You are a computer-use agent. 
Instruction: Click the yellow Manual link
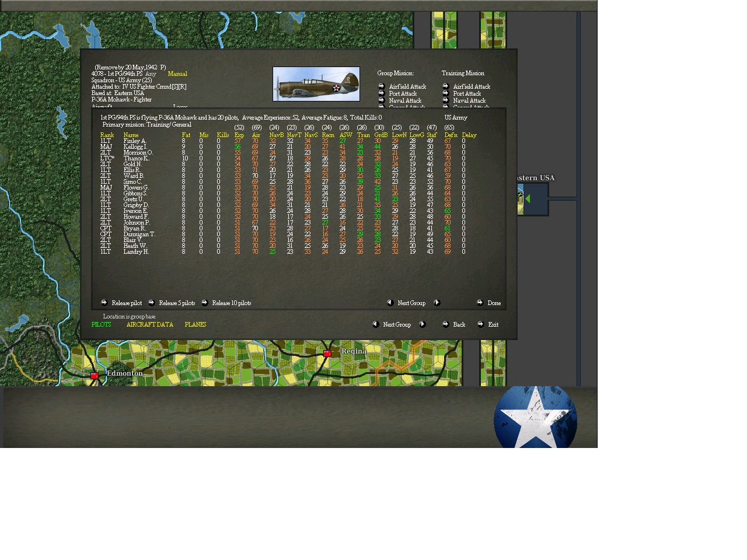click(177, 74)
